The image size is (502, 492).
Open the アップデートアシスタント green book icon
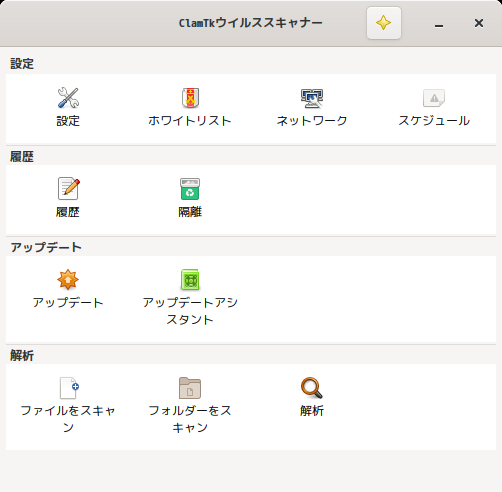pyautogui.click(x=190, y=279)
